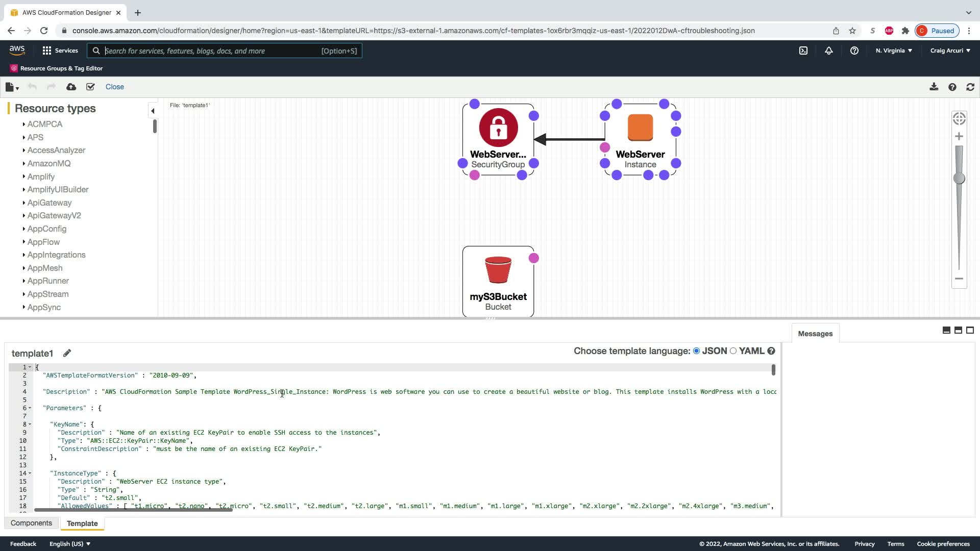Click the Refresh diagram icon
Image resolution: width=980 pixels, height=551 pixels.
click(x=970, y=87)
